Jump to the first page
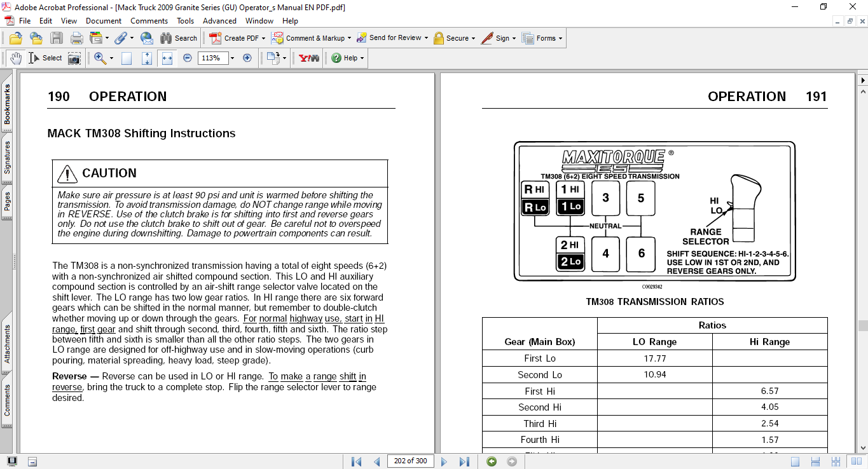The image size is (868, 469). 356,461
